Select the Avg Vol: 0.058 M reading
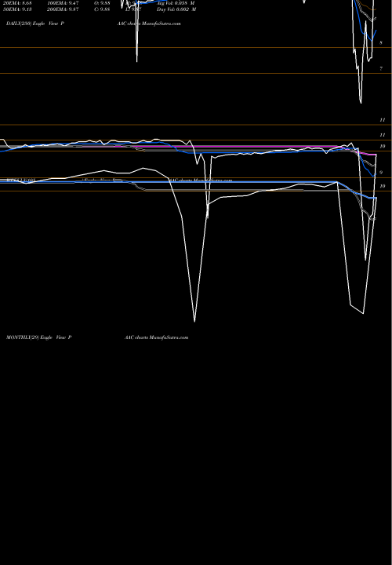392x565 pixels. click(176, 3)
